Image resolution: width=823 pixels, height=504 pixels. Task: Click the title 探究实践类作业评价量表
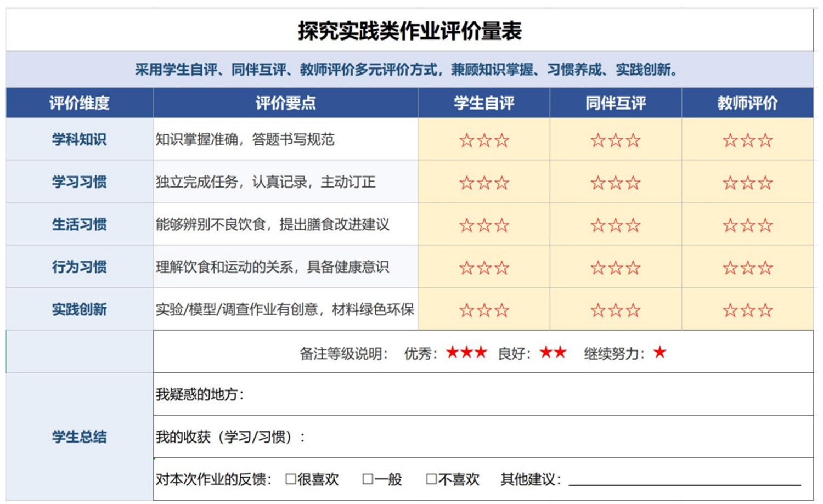click(x=409, y=31)
